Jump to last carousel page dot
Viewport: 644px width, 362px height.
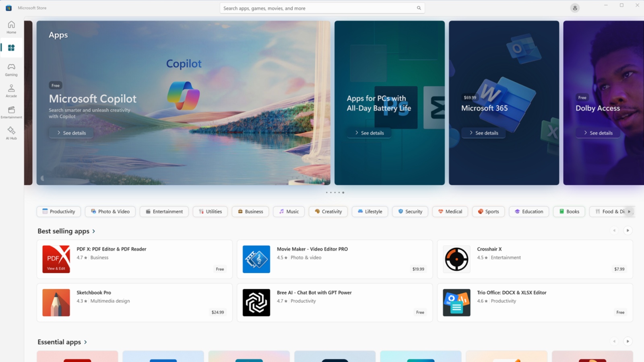(x=343, y=193)
